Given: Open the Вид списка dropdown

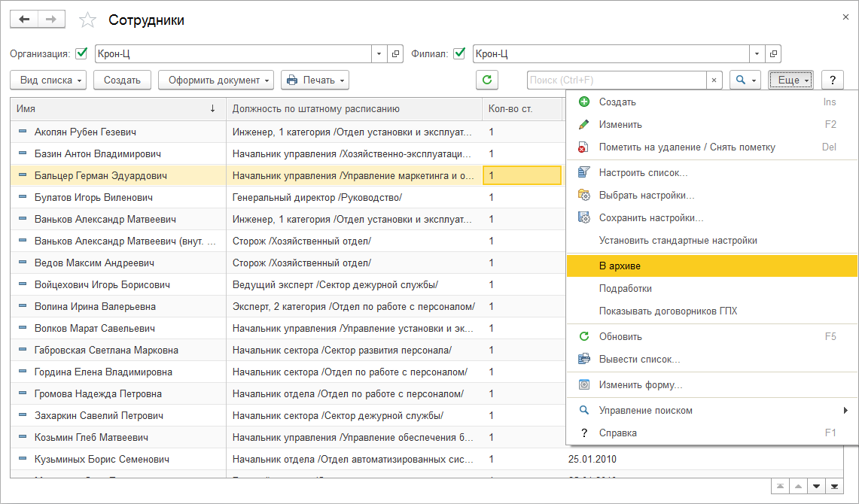Looking at the screenshot, I should tap(49, 80).
